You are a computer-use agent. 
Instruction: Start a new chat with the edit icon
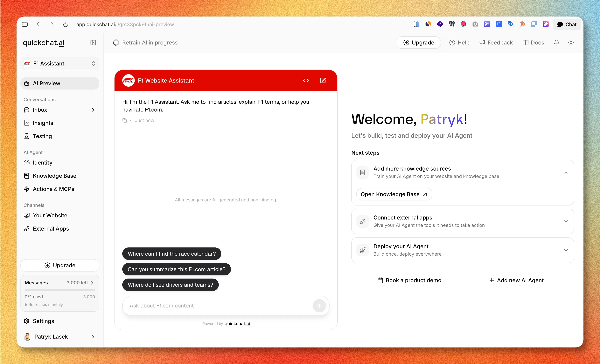(x=323, y=81)
